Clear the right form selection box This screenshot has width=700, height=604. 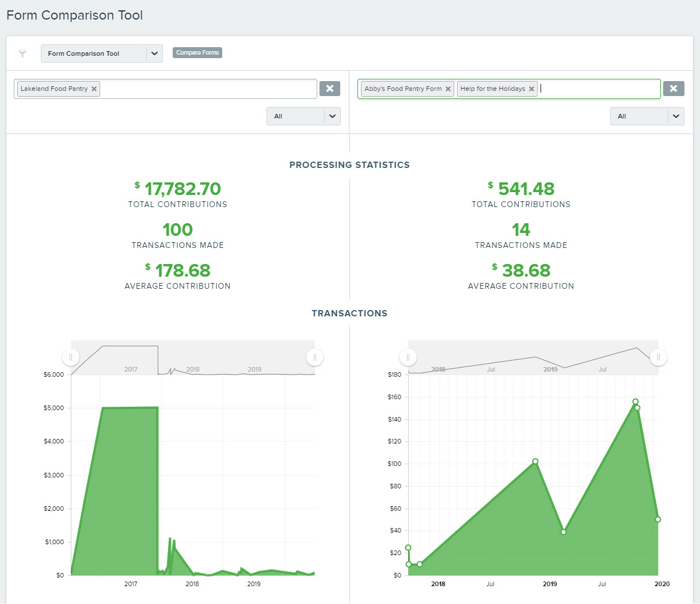pos(674,89)
